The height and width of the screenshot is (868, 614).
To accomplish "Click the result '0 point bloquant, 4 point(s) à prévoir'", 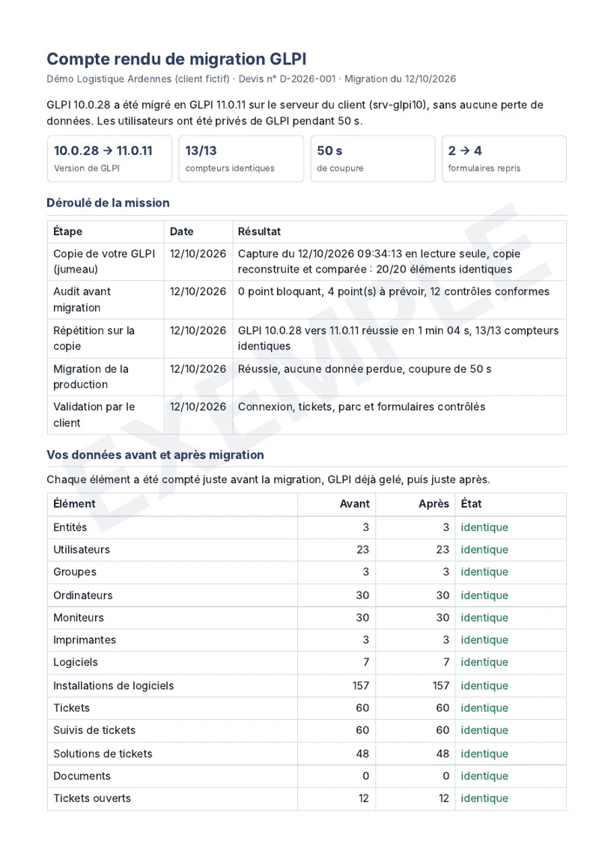I will [394, 291].
